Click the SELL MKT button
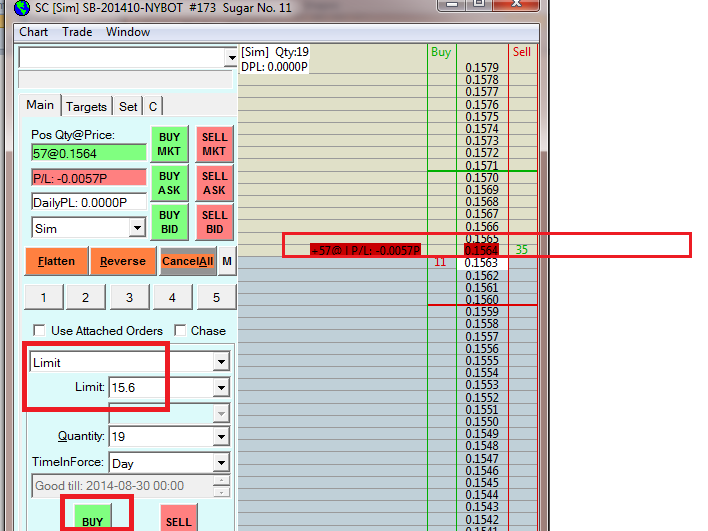 (214, 144)
